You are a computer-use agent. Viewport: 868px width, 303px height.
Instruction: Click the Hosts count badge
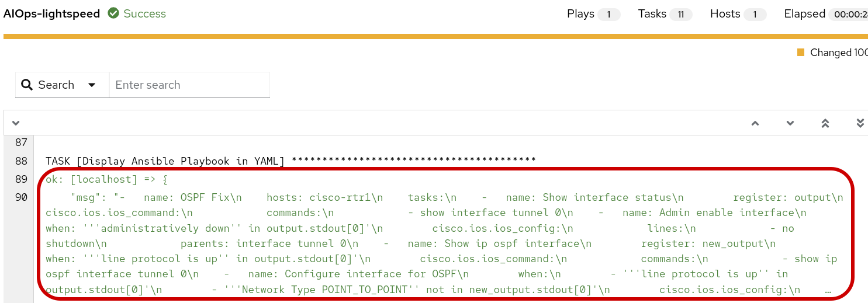(755, 14)
